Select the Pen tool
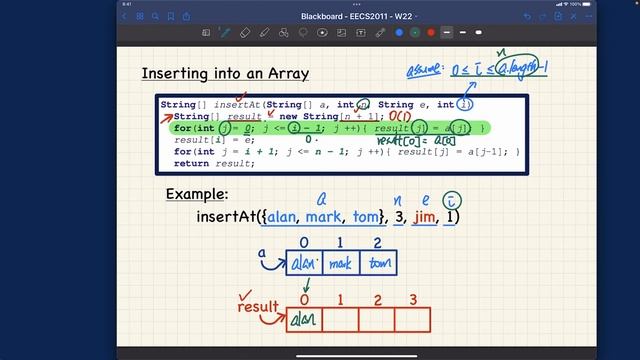The image size is (640, 360). click(225, 33)
